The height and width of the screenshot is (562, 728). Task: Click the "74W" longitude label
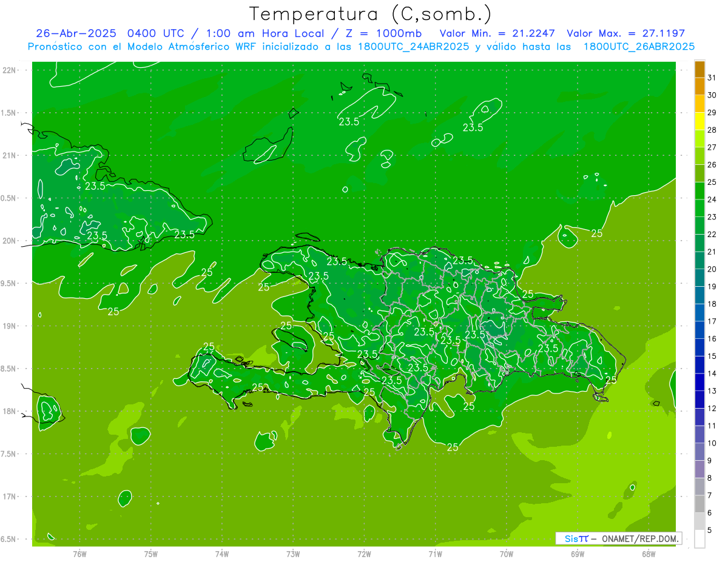point(222,554)
